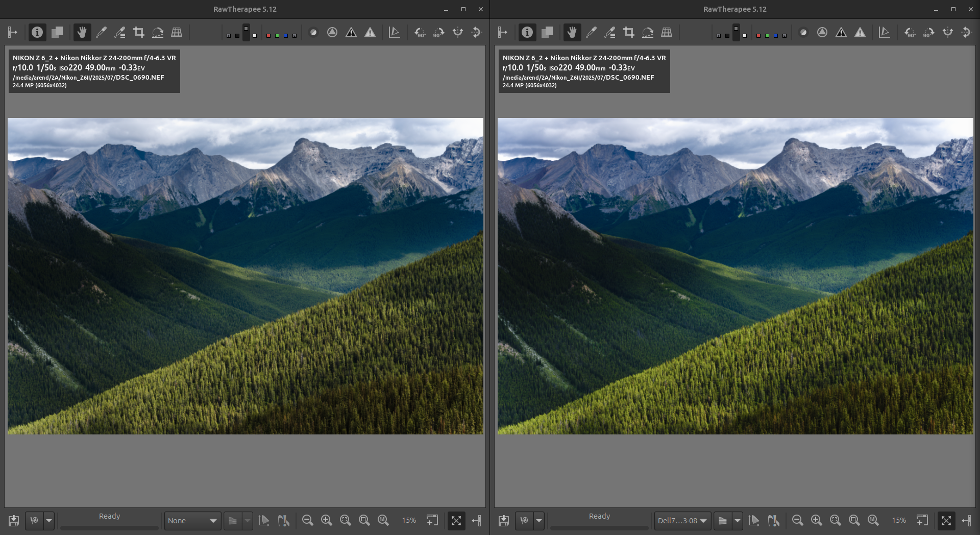Toggle clipped highlight indication in right window
Viewport: 980px width, 535px height.
[x=860, y=33]
